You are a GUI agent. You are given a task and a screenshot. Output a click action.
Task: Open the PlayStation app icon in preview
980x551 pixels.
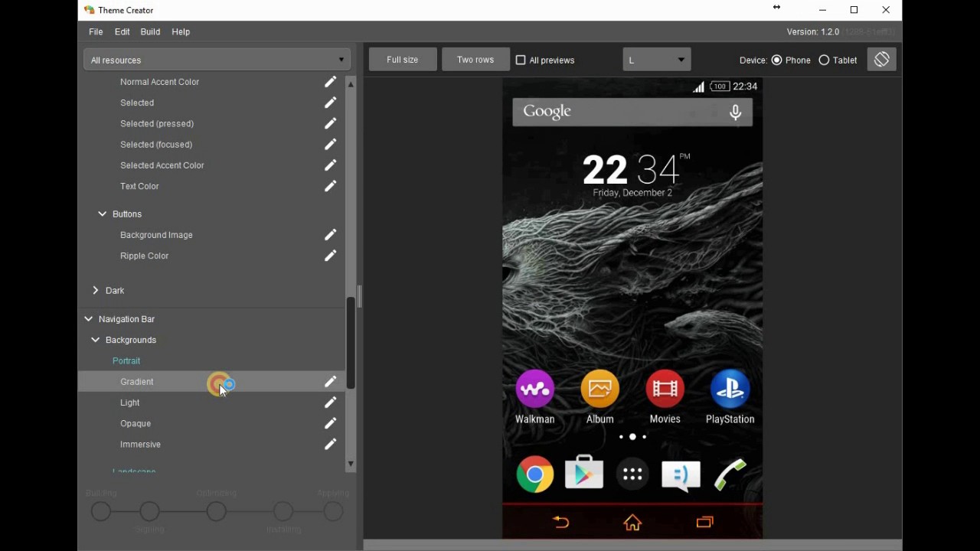(x=730, y=389)
